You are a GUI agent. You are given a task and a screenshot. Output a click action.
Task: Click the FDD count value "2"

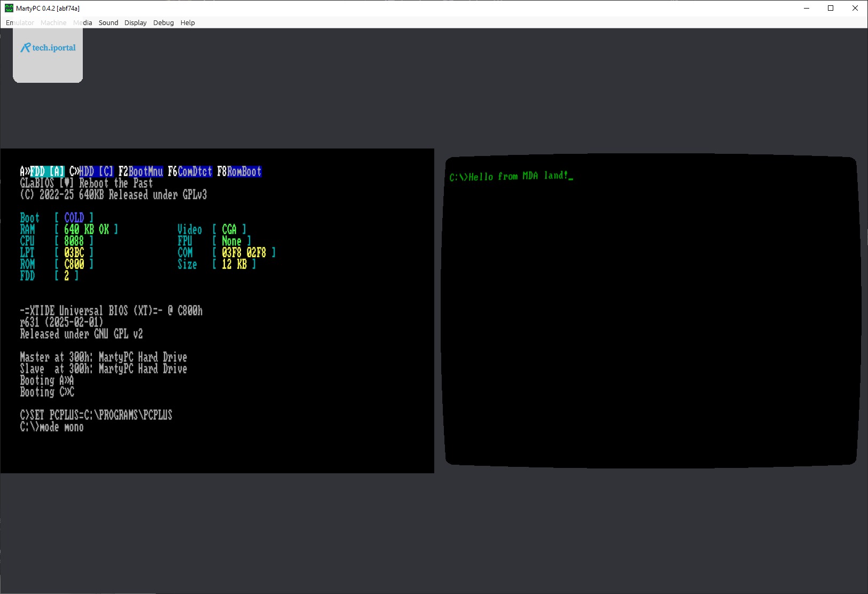coord(67,276)
